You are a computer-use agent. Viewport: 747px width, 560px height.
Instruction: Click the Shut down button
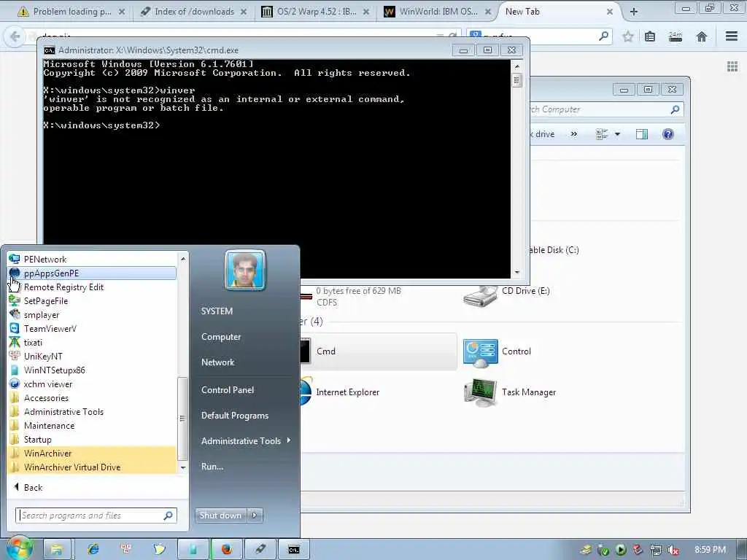pyautogui.click(x=220, y=516)
